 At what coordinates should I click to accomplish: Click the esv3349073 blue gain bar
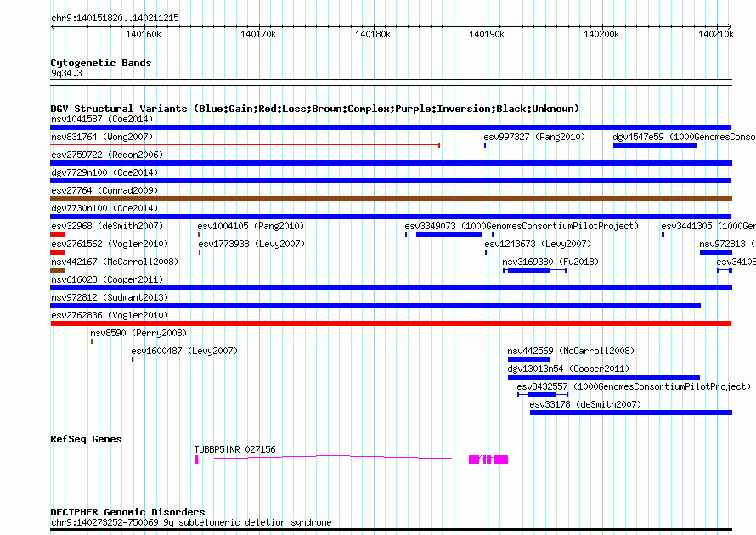tap(449, 234)
